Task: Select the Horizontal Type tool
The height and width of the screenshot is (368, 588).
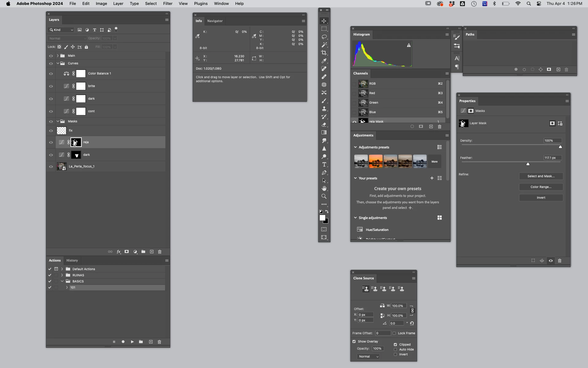Action: point(324,165)
